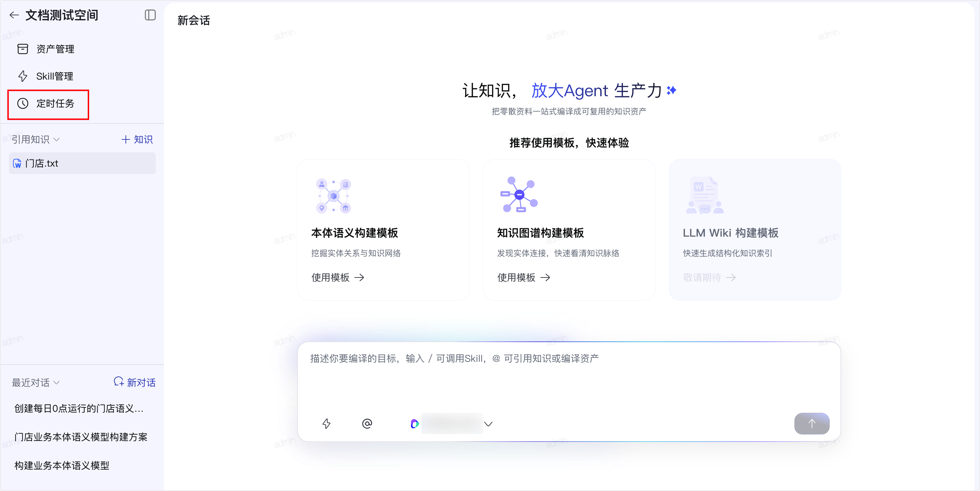Select the 门店.txt file
The height and width of the screenshot is (491, 980).
coord(82,163)
